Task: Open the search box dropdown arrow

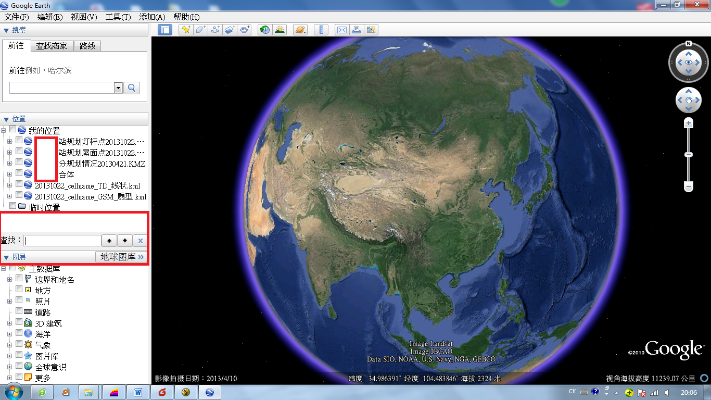Action: pyautogui.click(x=118, y=88)
